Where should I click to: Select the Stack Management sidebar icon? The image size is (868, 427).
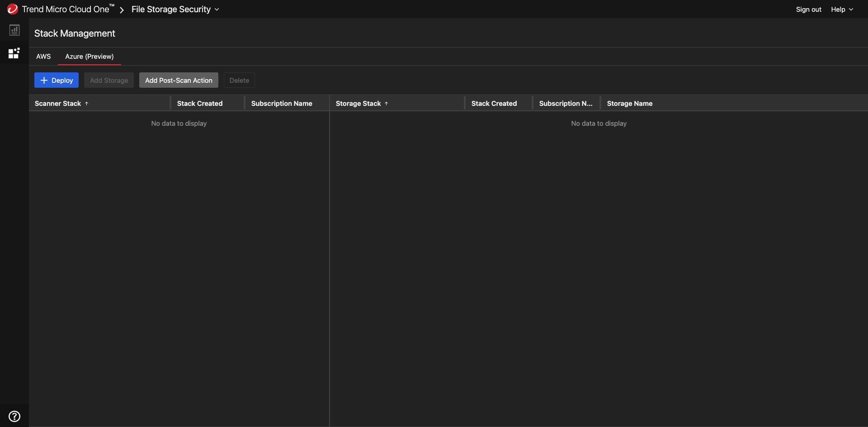tap(14, 53)
